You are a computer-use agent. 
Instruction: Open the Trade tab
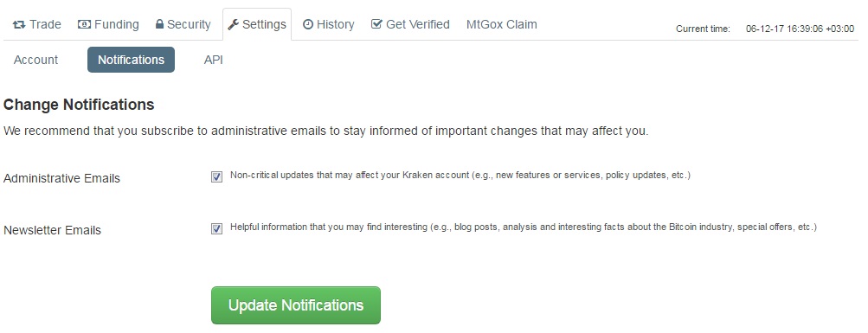36,24
